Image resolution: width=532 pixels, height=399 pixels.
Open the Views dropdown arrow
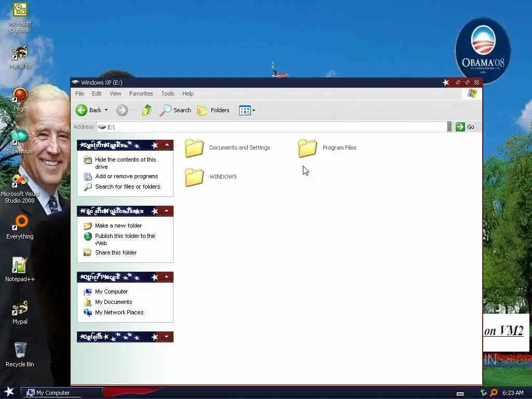pos(254,110)
